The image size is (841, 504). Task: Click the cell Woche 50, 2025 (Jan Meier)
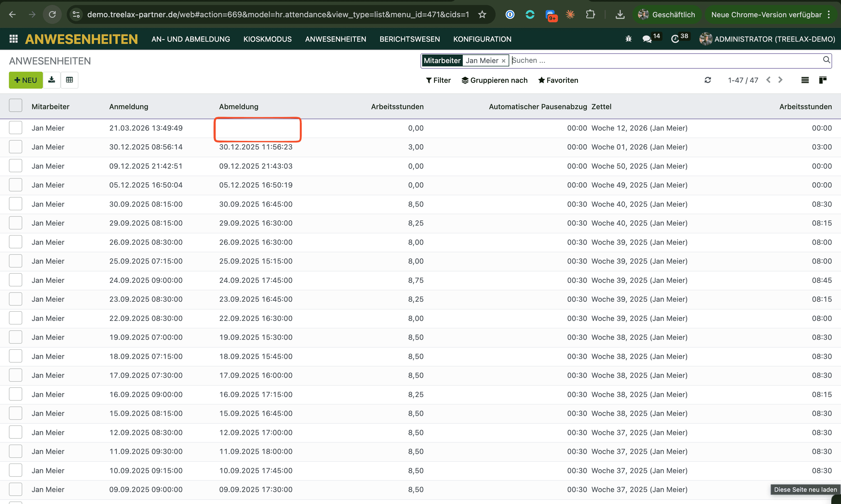(x=639, y=166)
